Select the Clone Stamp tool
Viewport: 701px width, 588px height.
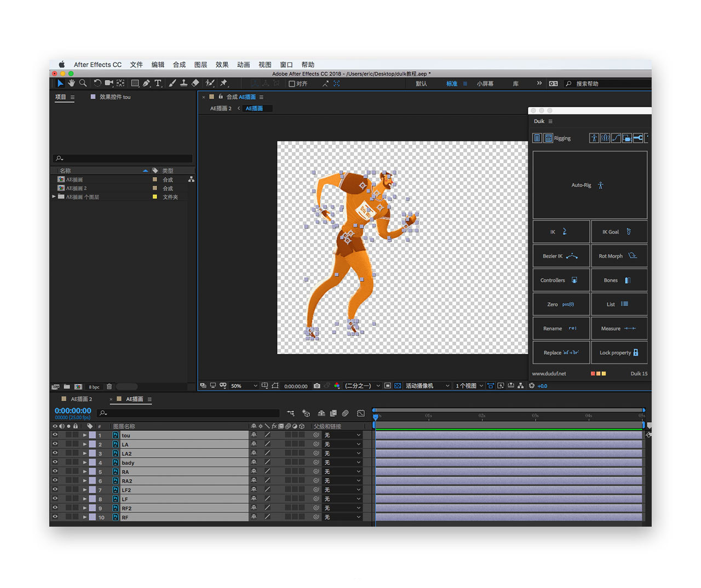click(x=183, y=83)
